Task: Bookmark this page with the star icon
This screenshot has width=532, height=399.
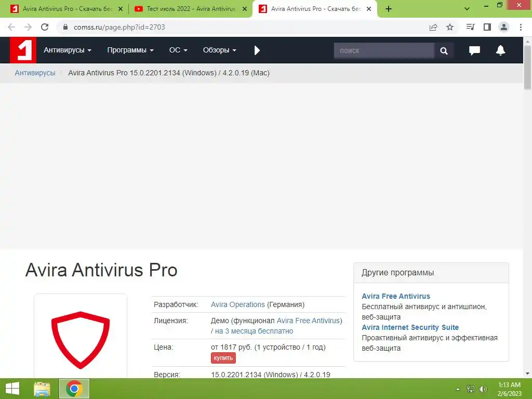Action: [x=450, y=27]
